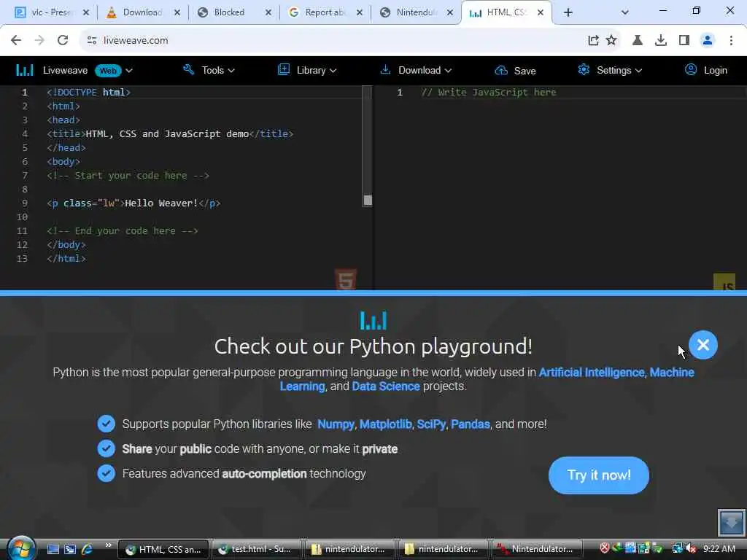Switch to the Blocked tab

tap(234, 12)
